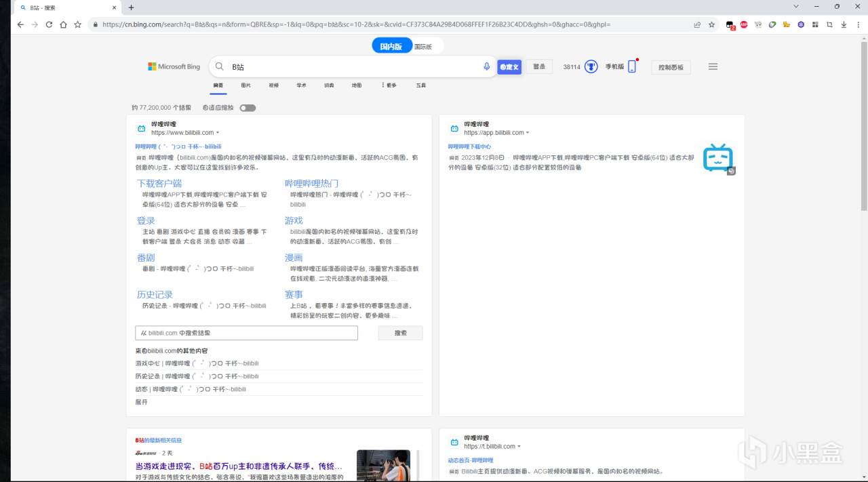Open the extension with the red 2 badge
This screenshot has height=482, width=868.
[730, 25]
